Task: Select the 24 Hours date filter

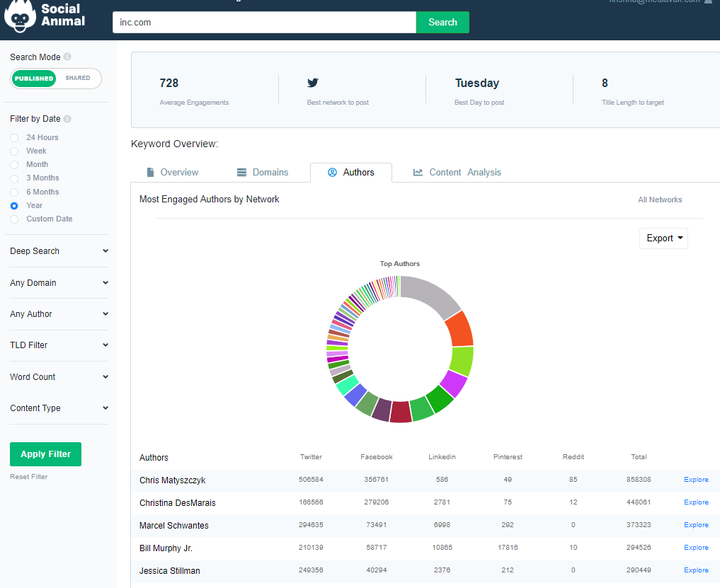Action: (14, 138)
